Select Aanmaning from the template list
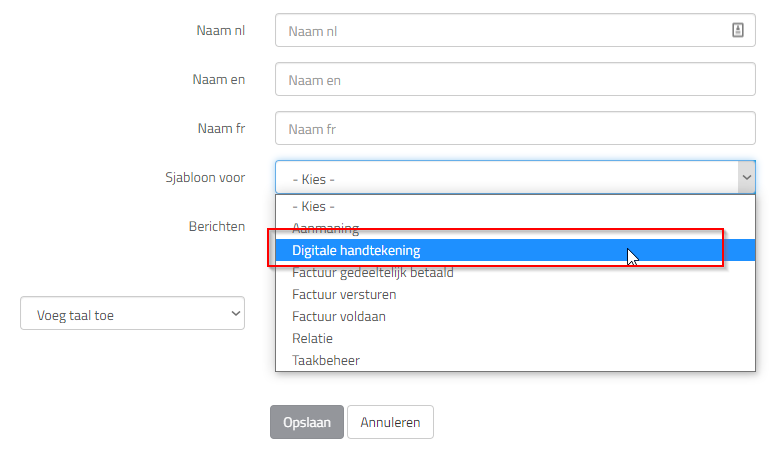This screenshot has height=449, width=774. pos(515,228)
